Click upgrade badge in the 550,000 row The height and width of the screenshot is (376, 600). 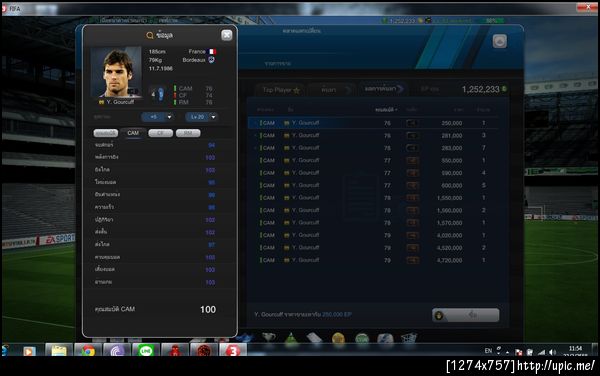click(x=412, y=160)
